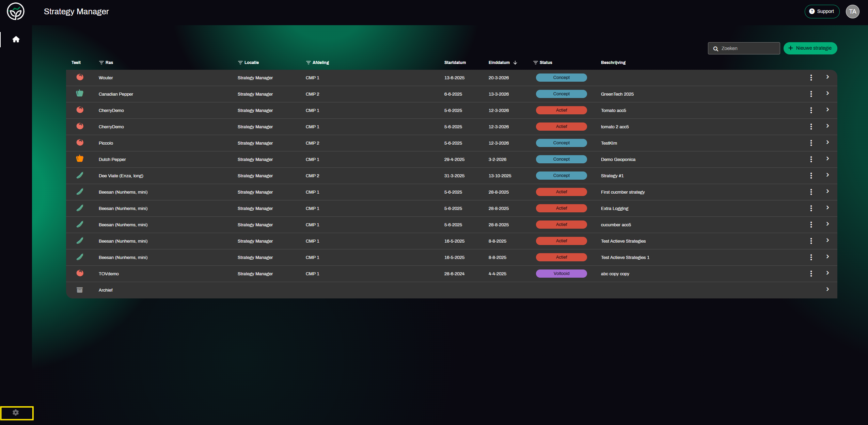Click the Nieuwe strategie button
The height and width of the screenshot is (425, 868).
810,48
